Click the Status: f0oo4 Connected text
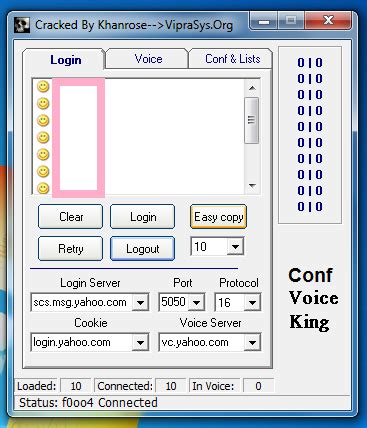The height and width of the screenshot is (428, 367). (88, 403)
